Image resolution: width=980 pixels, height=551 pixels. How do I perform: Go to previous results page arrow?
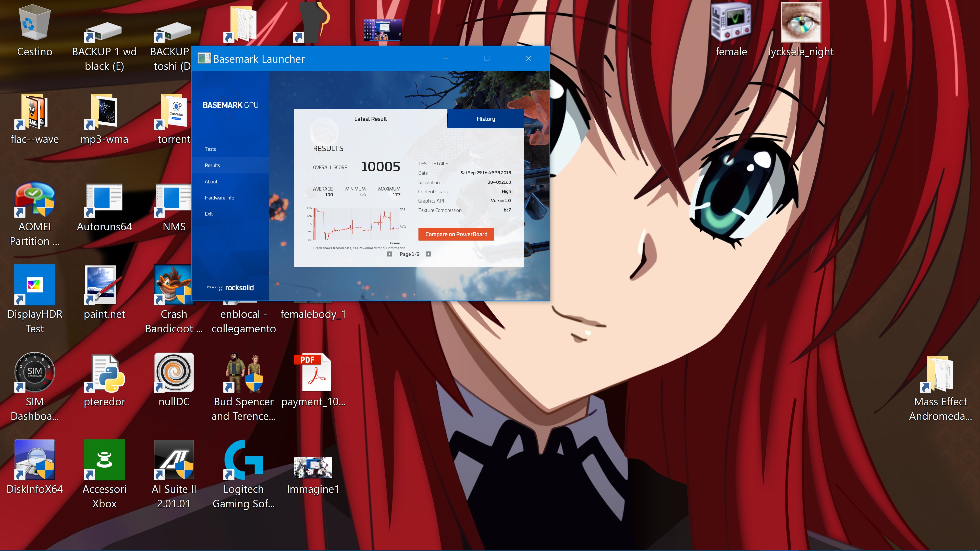(x=389, y=254)
